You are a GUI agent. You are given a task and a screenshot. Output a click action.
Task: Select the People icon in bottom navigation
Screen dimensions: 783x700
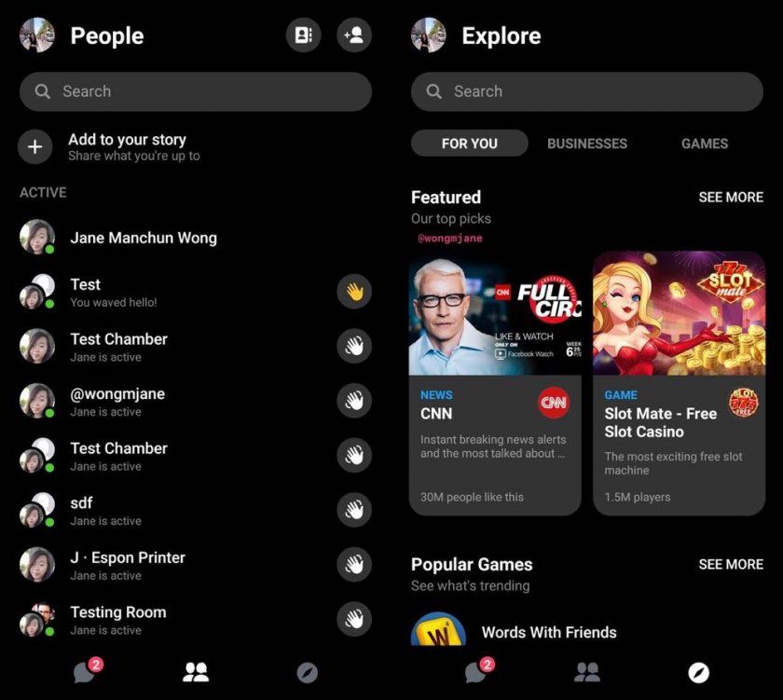click(196, 672)
